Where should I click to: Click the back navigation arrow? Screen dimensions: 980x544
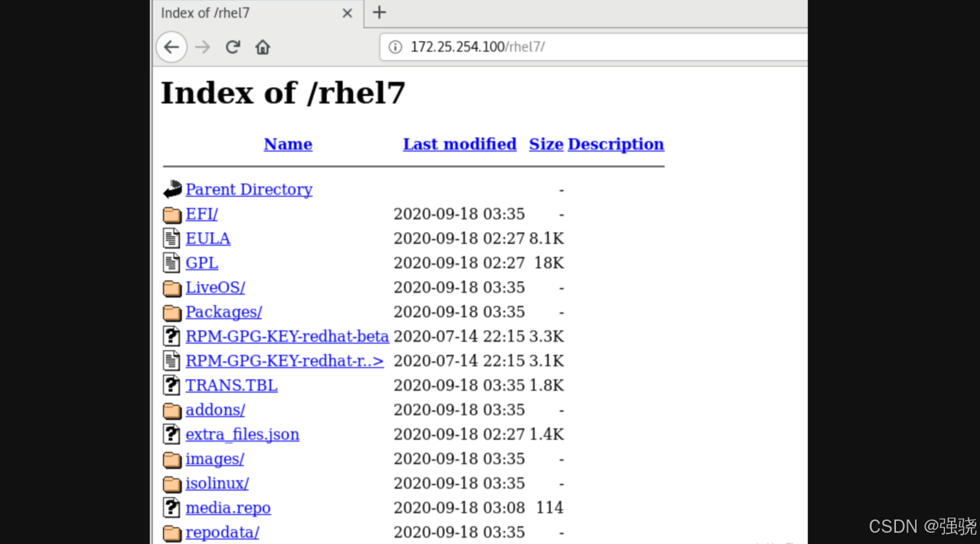[171, 46]
